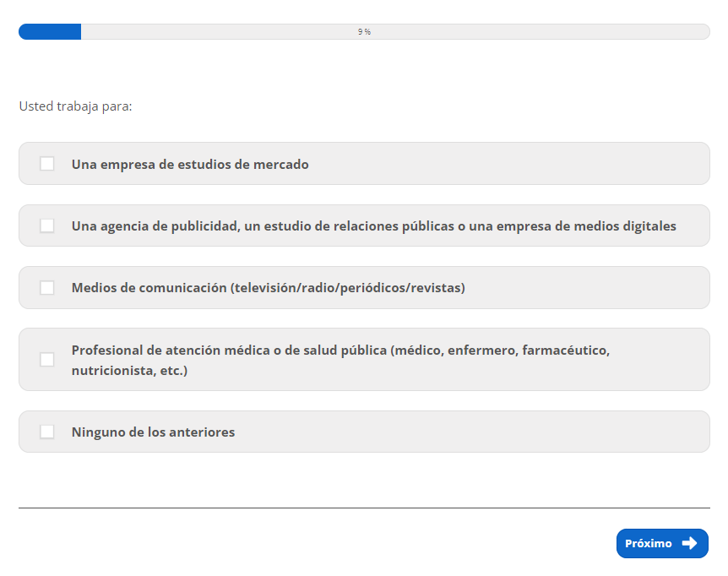The image size is (728, 576).
Task: Mark the 'Profesional de atención médica' checkbox
Action: [x=47, y=360]
